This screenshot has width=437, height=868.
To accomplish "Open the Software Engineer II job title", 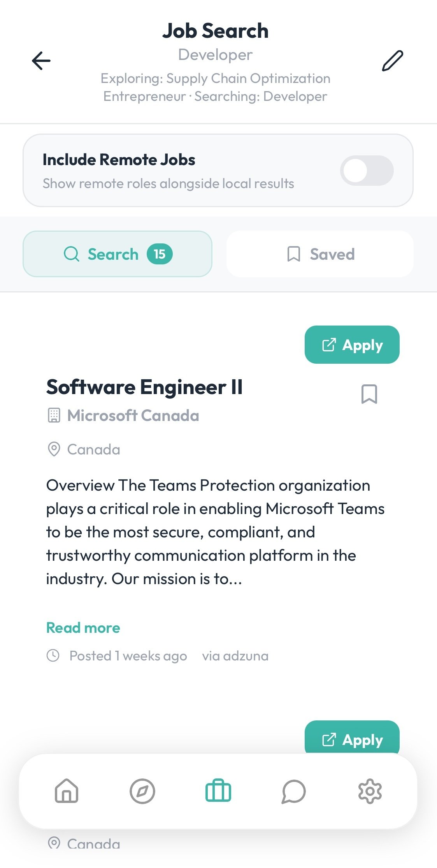I will coord(144,387).
